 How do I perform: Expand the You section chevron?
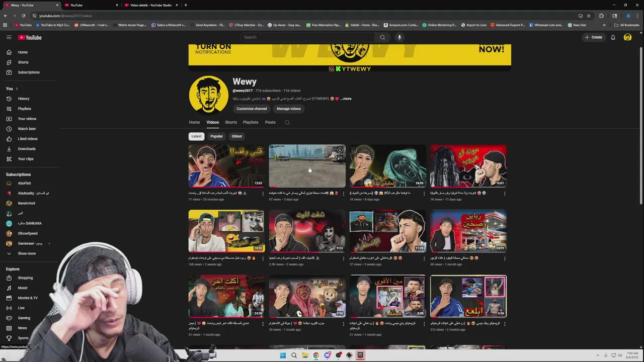(17, 88)
